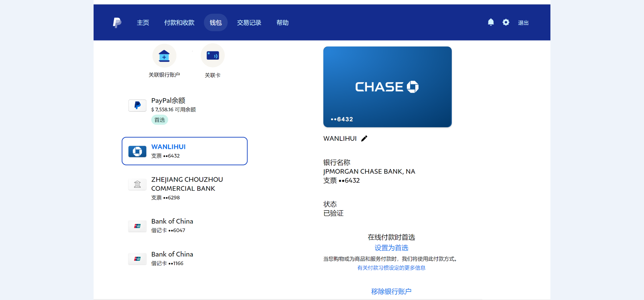Image resolution: width=644 pixels, height=300 pixels.
Task: Click the 银行名称 label
Action: point(337,163)
